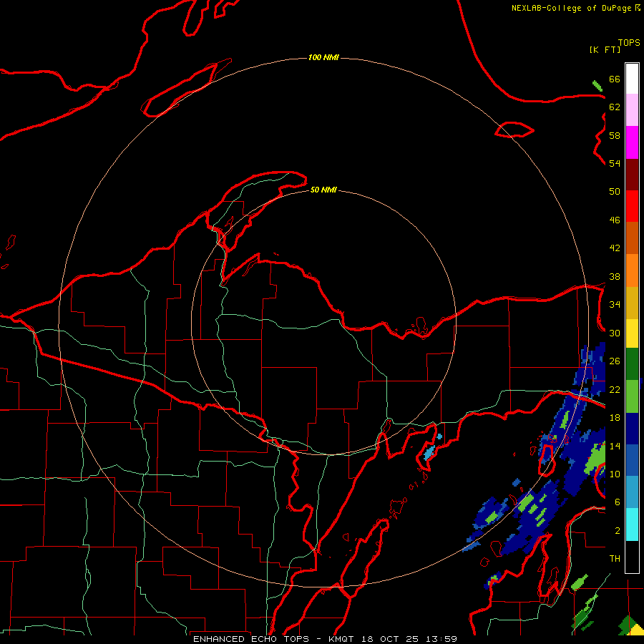Click the yellow legend color block
This screenshot has height=644, width=644.
632,333
